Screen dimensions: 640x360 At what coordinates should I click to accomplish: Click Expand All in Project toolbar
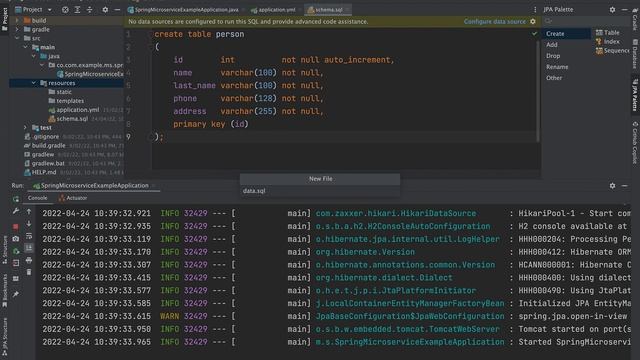[77, 9]
